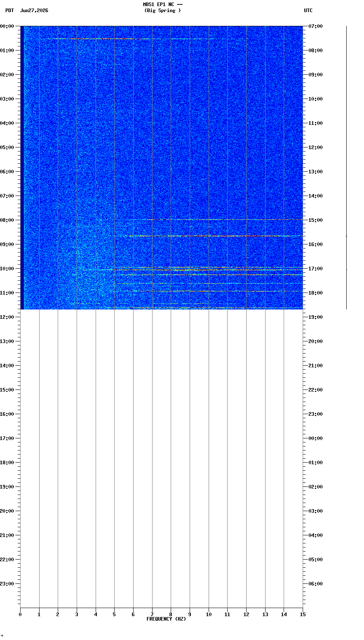Click the PDT '16:00' time tick label
The width and height of the screenshot is (364, 640).
tap(7, 414)
